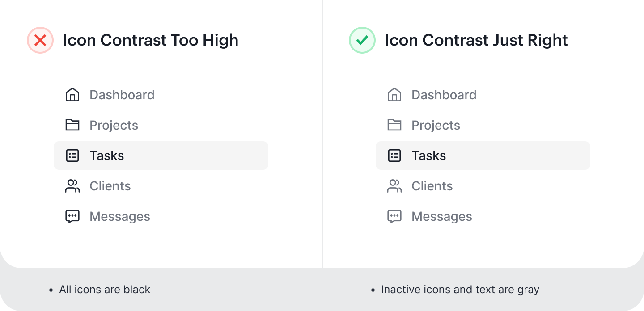The image size is (644, 311).
Task: Click the black Dashboard home icon
Action: (x=72, y=95)
